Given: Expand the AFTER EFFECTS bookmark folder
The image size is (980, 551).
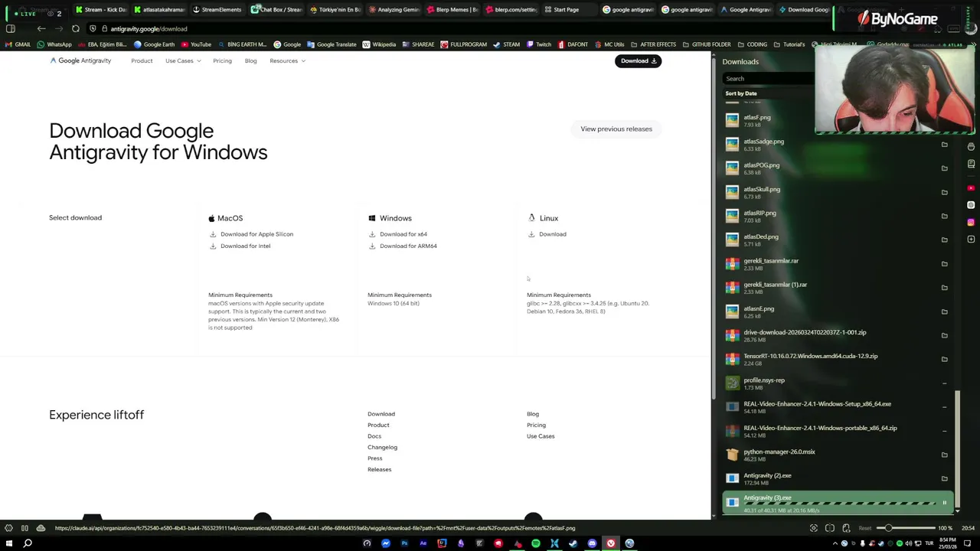Looking at the screenshot, I should [x=654, y=44].
